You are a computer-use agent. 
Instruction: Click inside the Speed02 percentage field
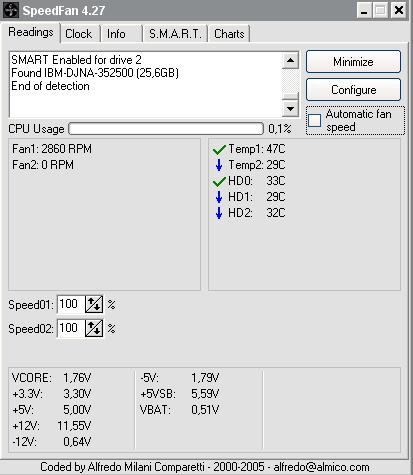[x=71, y=328]
